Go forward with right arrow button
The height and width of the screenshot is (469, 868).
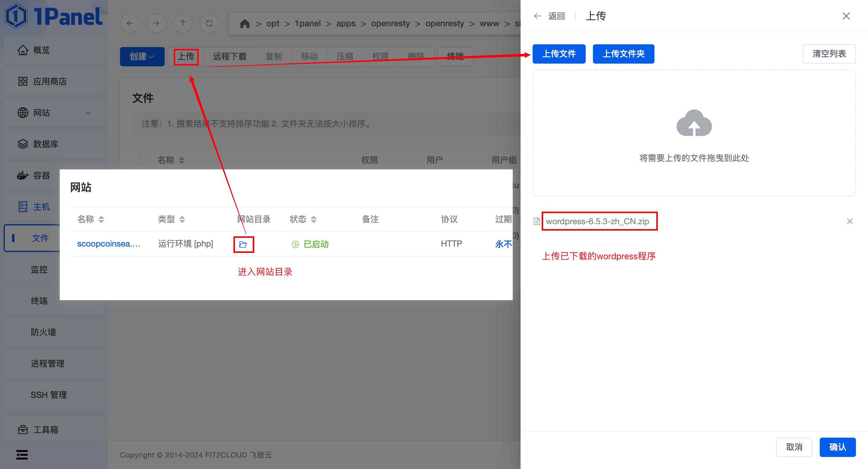coord(156,23)
